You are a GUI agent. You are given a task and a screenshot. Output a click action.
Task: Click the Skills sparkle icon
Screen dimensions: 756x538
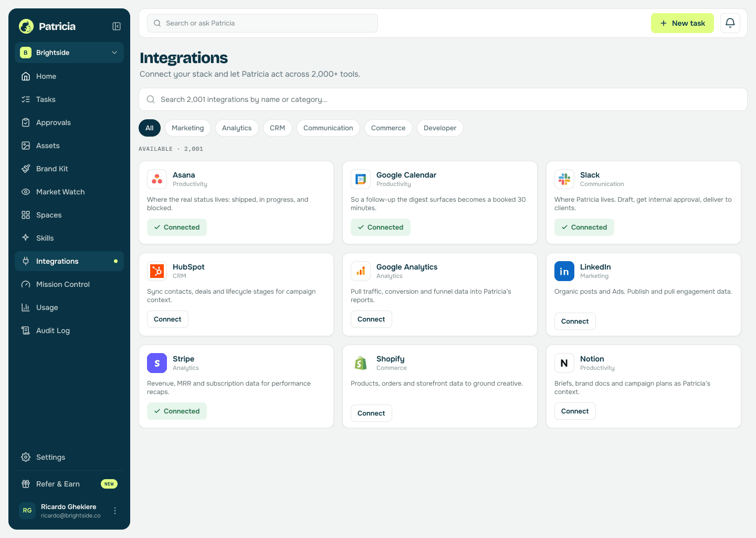[x=26, y=237]
